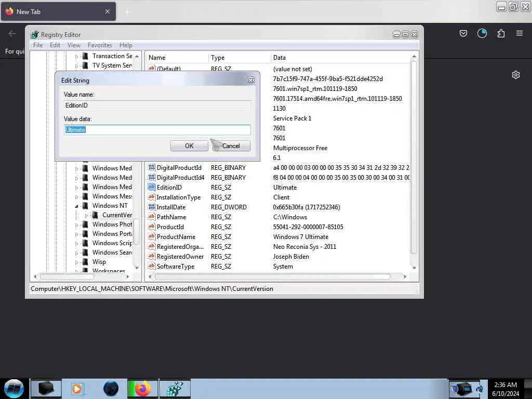
Task: Cancel the Edit String dialog
Action: coord(231,146)
